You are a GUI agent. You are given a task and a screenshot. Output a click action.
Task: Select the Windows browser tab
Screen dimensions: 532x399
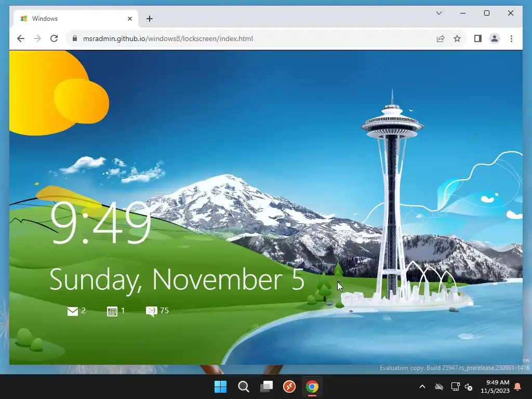coord(76,19)
